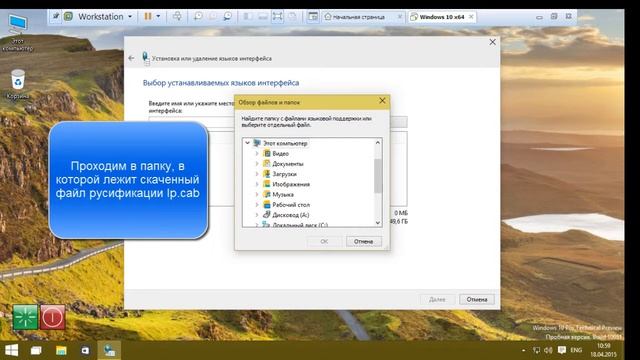Expand the Изображения folder node
Image resolution: width=640 pixels, height=360 pixels.
[x=257, y=184]
